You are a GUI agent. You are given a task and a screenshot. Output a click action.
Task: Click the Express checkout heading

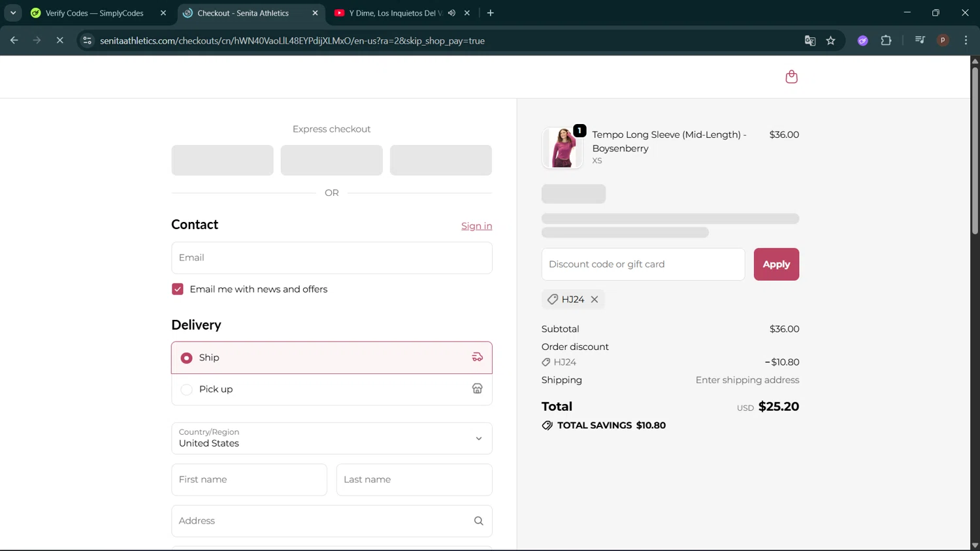[331, 129]
